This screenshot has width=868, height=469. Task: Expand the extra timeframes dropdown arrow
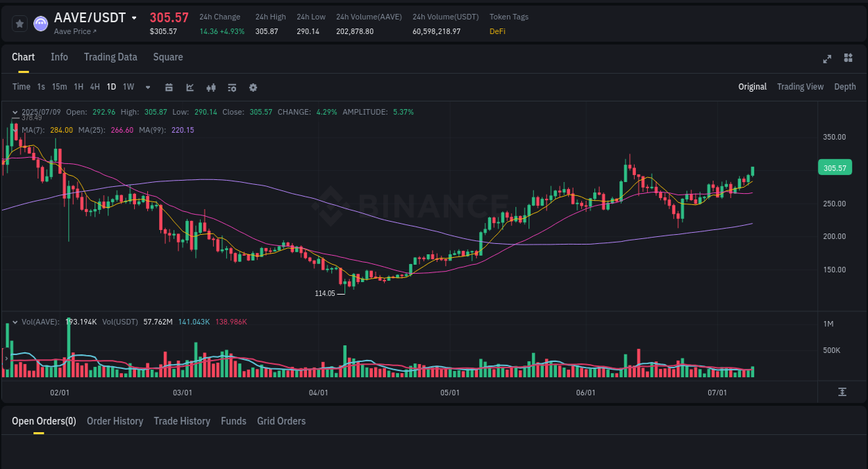click(147, 88)
